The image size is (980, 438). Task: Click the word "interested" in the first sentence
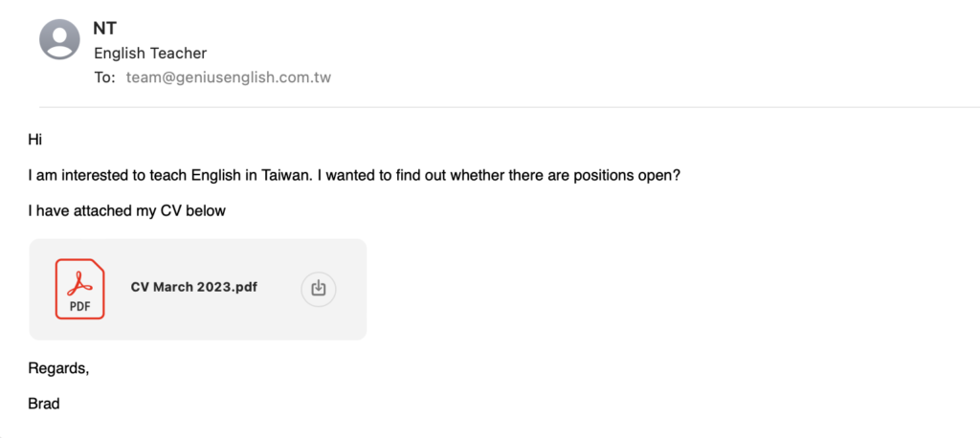[x=85, y=176]
